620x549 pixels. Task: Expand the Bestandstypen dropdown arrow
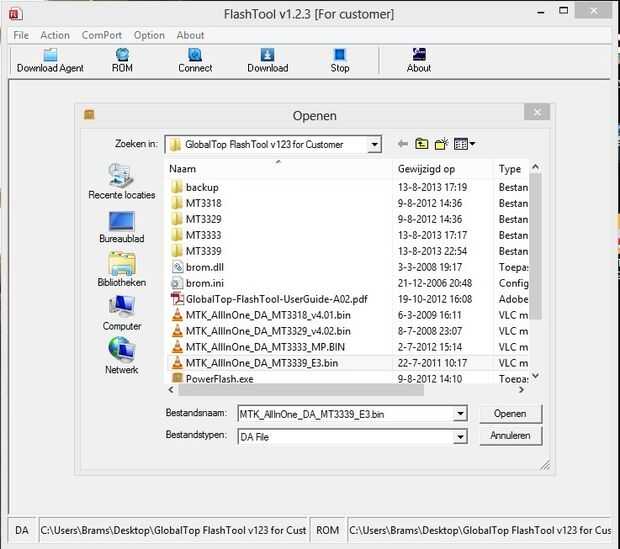460,437
